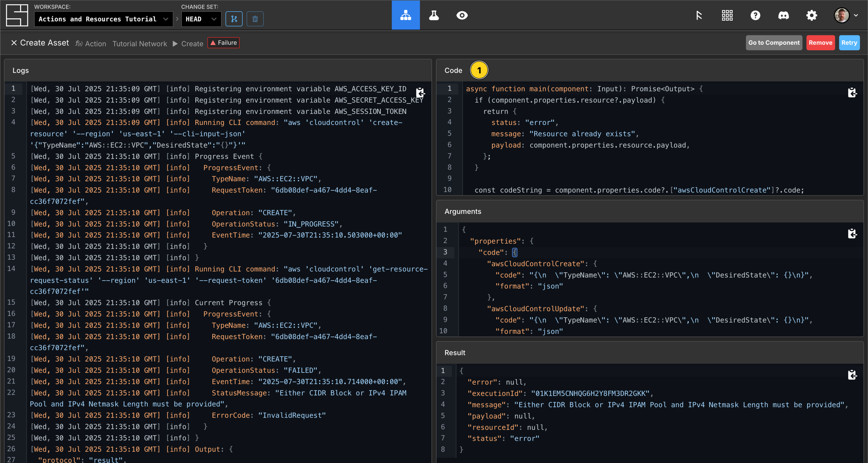Click the "awsCloudControlCreate" key in Arguments
The height and width of the screenshot is (463, 868).
[x=536, y=264]
